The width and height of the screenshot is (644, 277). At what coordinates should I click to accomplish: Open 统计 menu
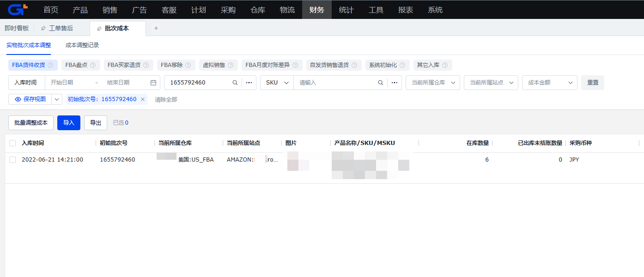(x=346, y=10)
